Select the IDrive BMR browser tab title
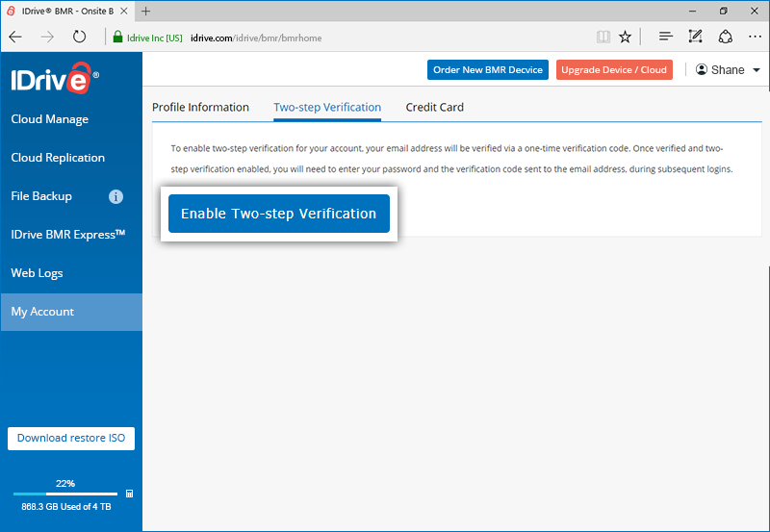 coord(67,11)
